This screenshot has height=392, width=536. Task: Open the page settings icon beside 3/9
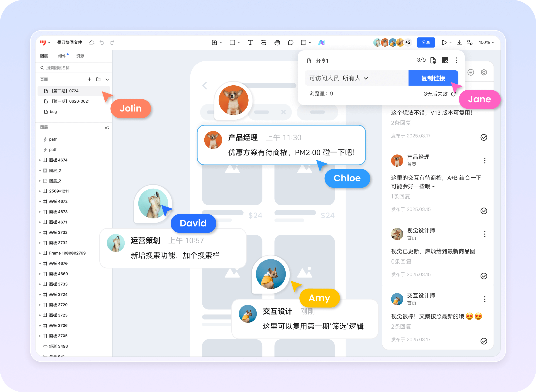[x=433, y=60]
